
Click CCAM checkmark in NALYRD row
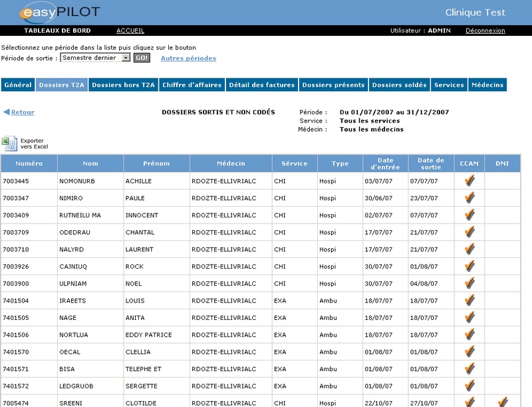[469, 249]
